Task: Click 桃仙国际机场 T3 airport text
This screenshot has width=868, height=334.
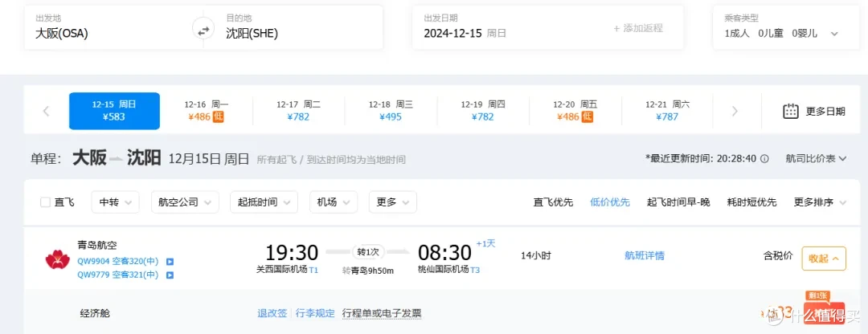Action: pyautogui.click(x=449, y=269)
